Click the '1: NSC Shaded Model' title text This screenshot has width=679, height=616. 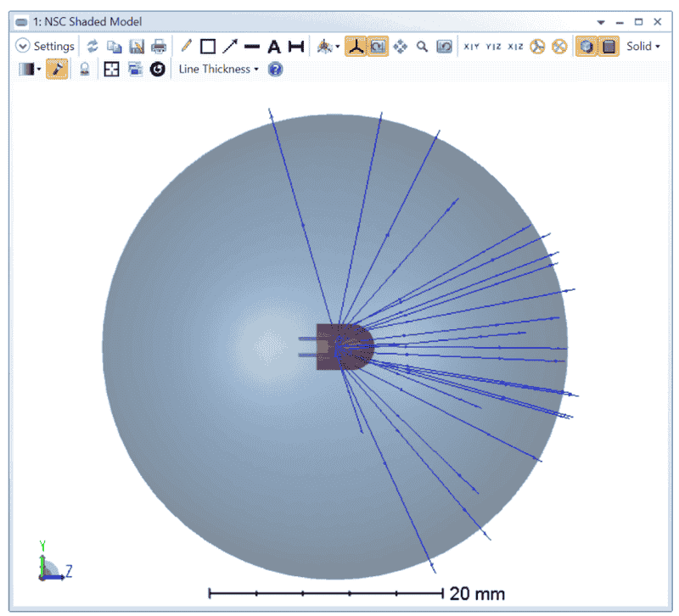click(x=87, y=22)
